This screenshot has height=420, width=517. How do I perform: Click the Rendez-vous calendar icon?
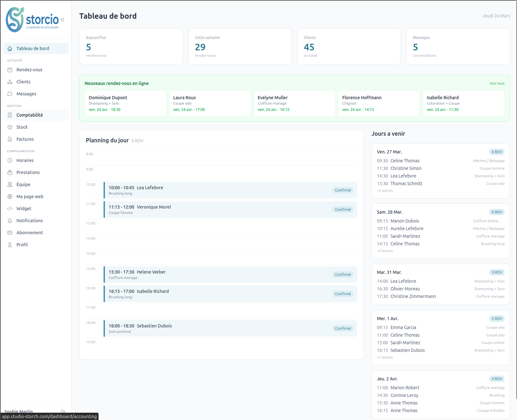coord(10,70)
